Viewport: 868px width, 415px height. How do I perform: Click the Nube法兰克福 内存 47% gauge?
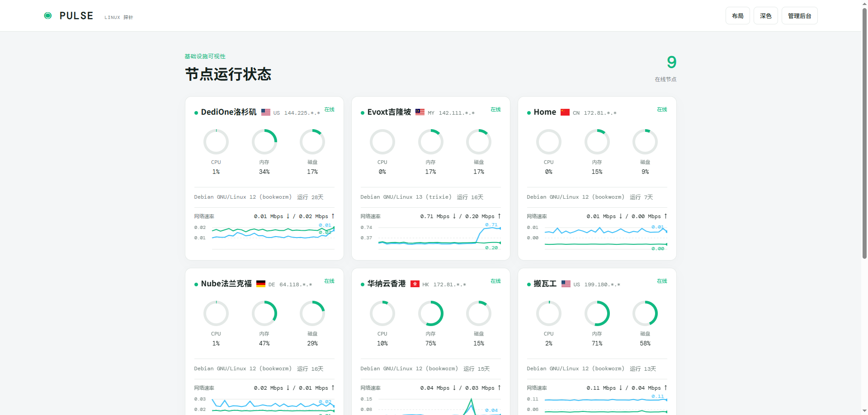click(x=264, y=313)
